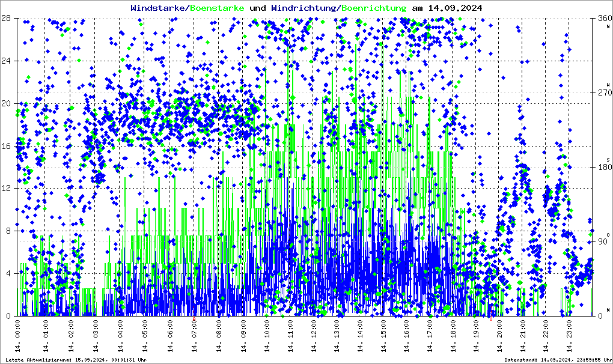Click the green "Boenstarke" title word
This screenshot has width=613, height=364.
[x=218, y=8]
